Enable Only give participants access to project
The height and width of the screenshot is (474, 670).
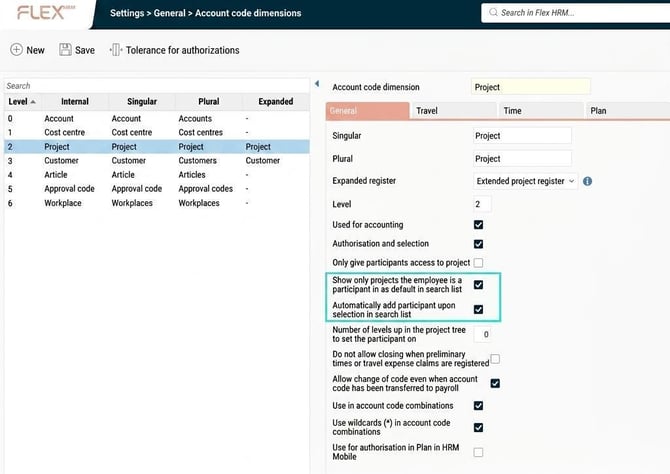[x=479, y=262]
